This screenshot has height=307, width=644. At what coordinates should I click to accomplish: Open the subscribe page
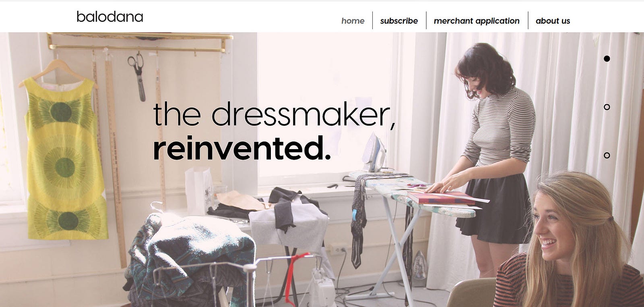(x=399, y=21)
